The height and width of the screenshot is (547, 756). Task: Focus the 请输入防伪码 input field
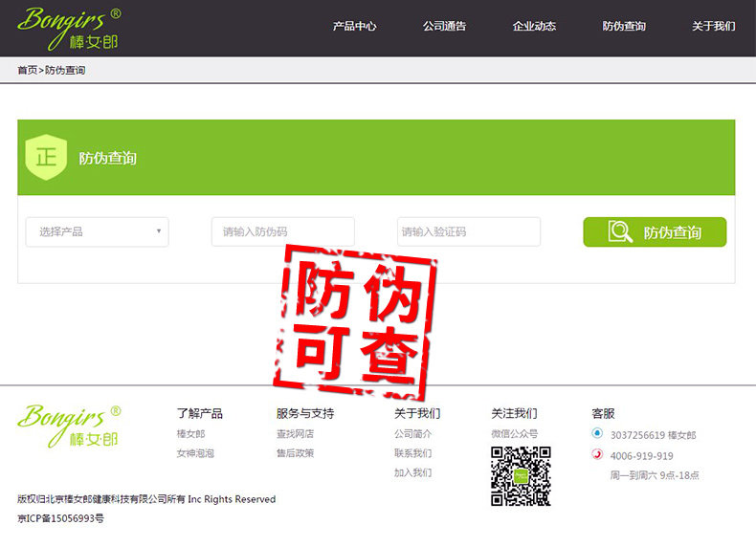click(283, 231)
